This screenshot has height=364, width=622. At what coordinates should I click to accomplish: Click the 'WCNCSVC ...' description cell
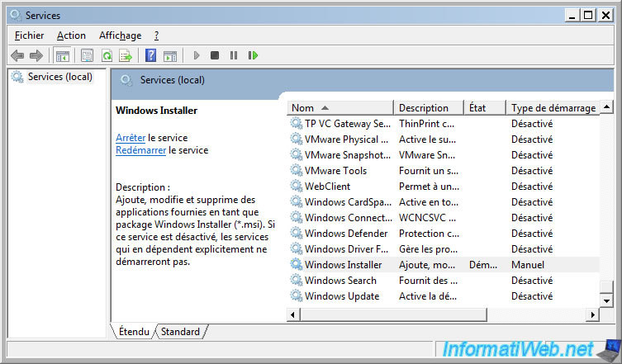tap(427, 217)
